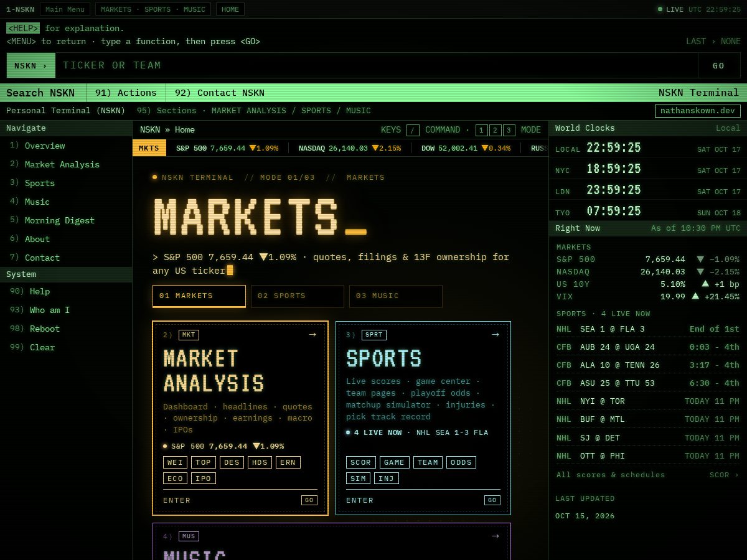Click the WEI function chip
747x560 pixels.
(x=175, y=462)
